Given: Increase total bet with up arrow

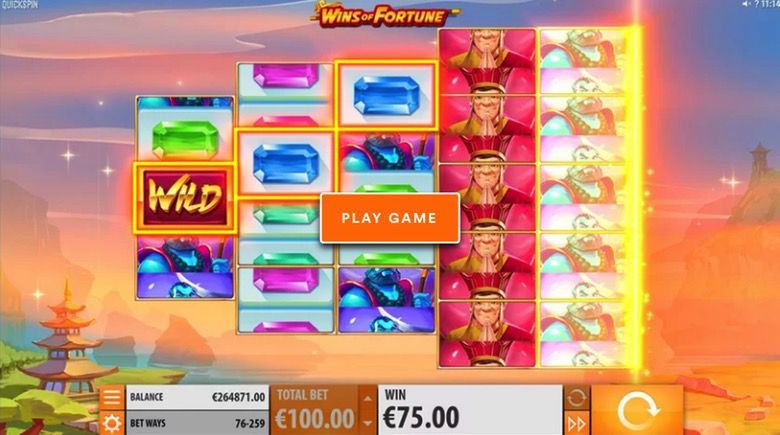Looking at the screenshot, I should point(368,398).
